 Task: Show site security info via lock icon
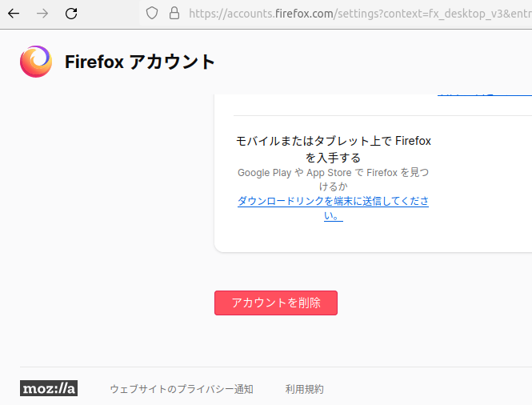pyautogui.click(x=174, y=13)
